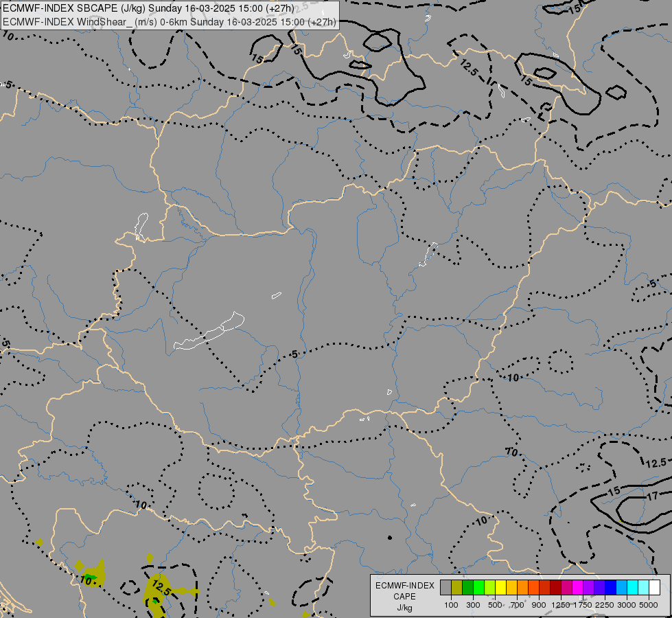Viewport: 672px width, 618px height.
Task: Click the brick red legend swatch after 900
Action: pyautogui.click(x=545, y=588)
